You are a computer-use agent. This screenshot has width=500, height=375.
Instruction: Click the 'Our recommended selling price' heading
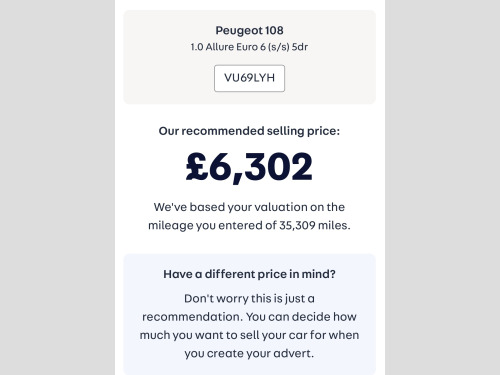(249, 131)
